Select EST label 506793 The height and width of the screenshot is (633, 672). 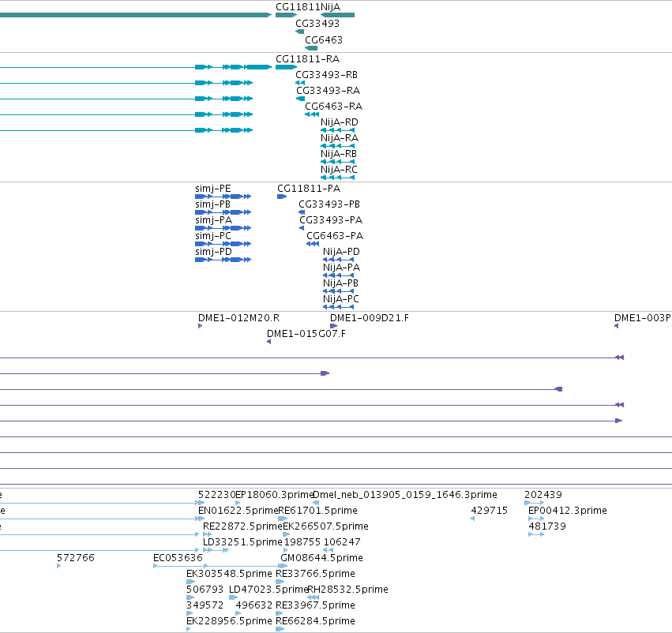[x=205, y=590]
